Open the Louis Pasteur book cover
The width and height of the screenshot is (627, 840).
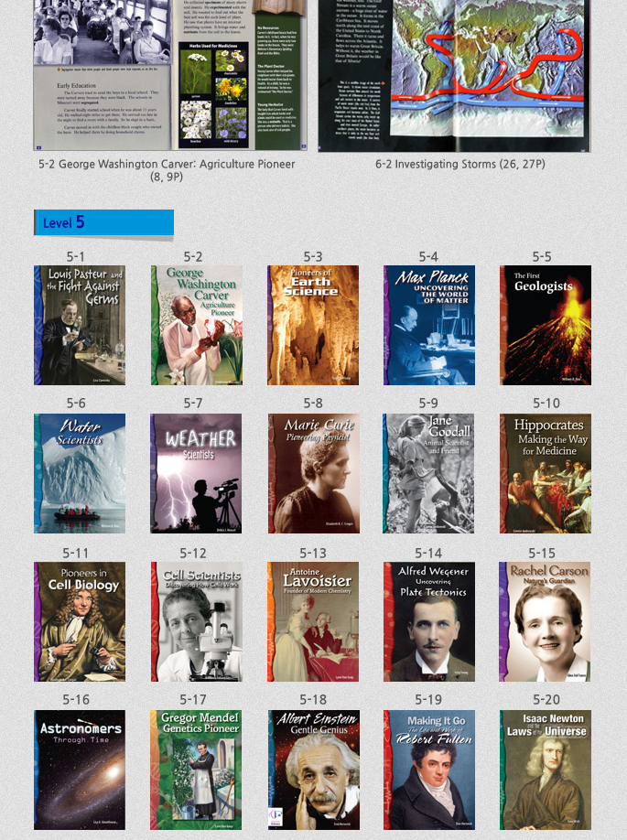coord(80,325)
